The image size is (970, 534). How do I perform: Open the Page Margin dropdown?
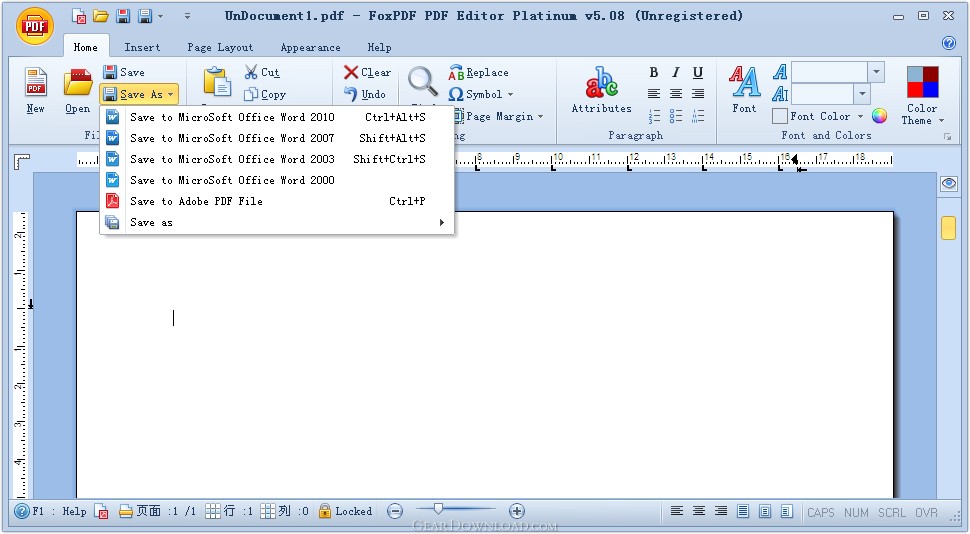coord(499,116)
